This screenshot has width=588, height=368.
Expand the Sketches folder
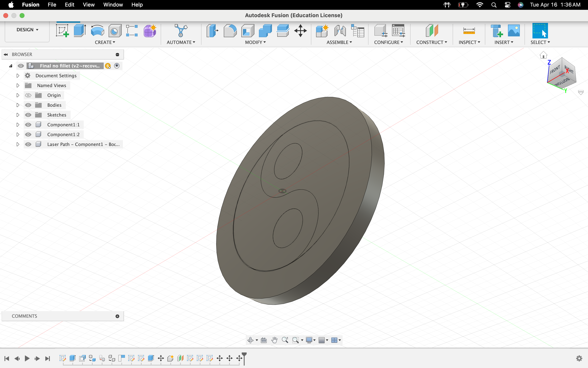tap(18, 115)
